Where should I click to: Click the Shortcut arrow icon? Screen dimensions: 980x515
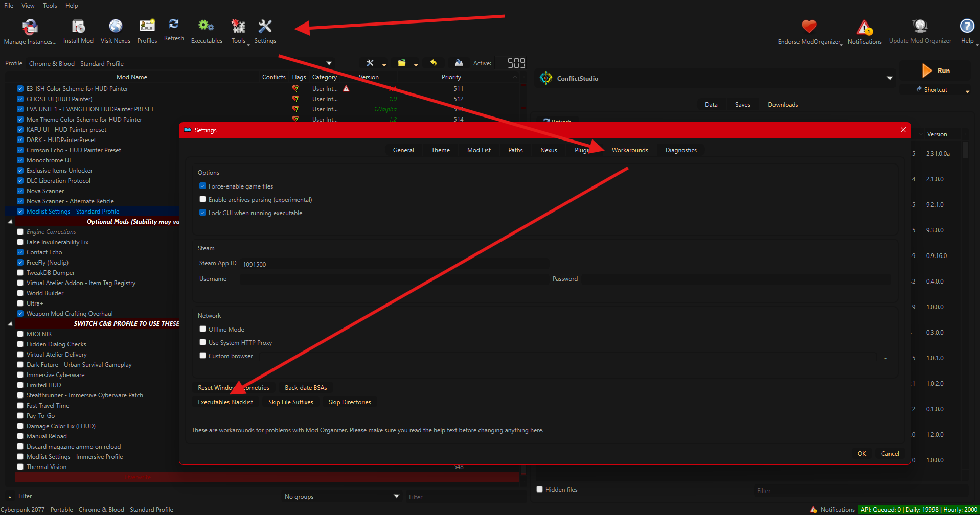(x=919, y=89)
